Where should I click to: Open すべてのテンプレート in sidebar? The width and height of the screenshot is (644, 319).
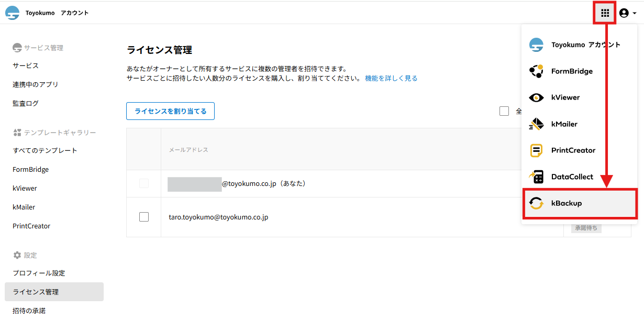(x=45, y=150)
